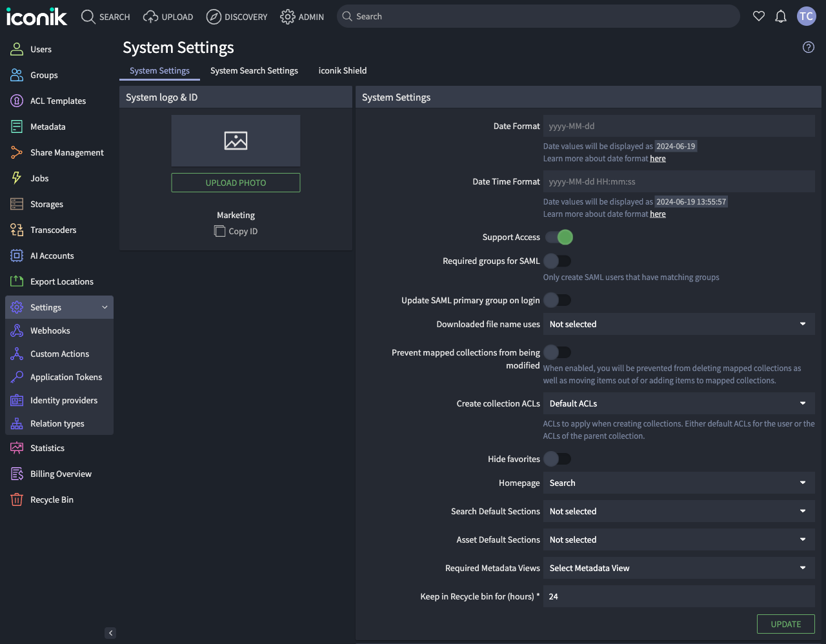
Task: Enable Required groups for SAML
Action: (558, 261)
